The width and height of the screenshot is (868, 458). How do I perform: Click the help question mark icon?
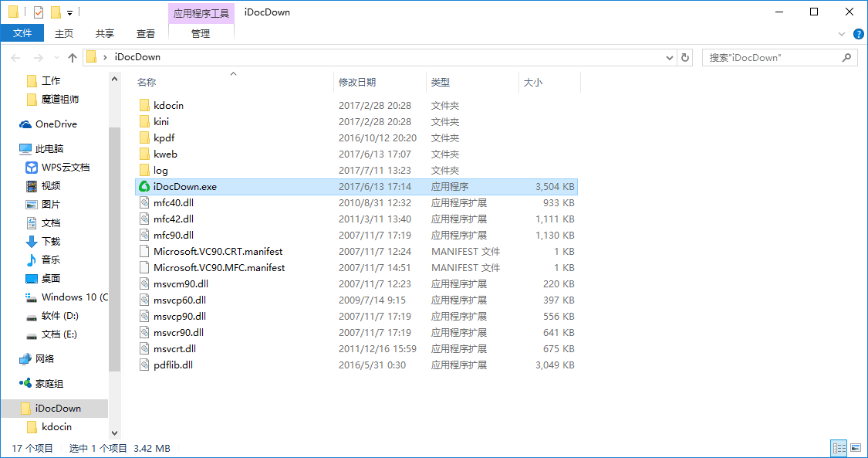tap(857, 34)
